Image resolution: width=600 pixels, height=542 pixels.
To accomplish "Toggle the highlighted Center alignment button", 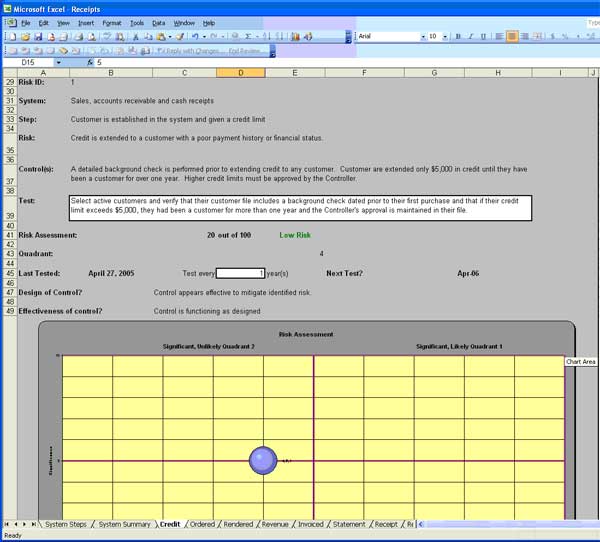I will pyautogui.click(x=512, y=36).
